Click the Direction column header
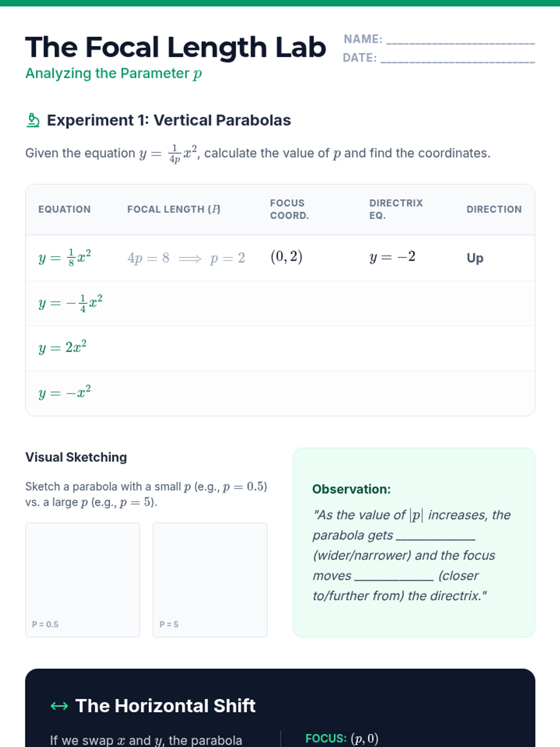This screenshot has width=560, height=747. (494, 210)
